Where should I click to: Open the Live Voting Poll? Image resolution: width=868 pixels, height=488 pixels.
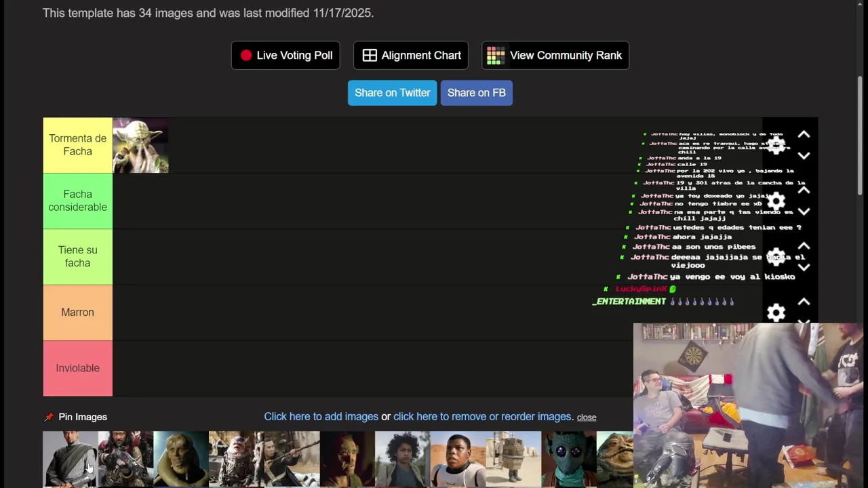(x=285, y=56)
